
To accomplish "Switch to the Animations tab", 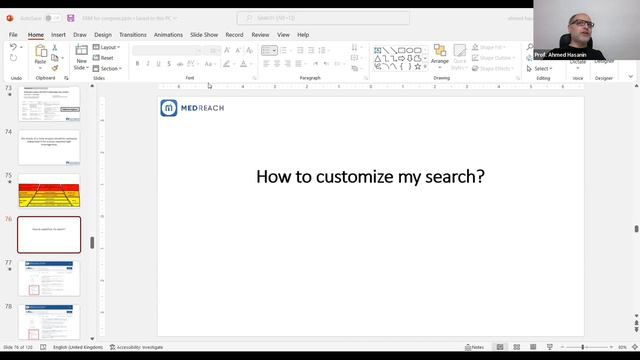I will point(168,35).
